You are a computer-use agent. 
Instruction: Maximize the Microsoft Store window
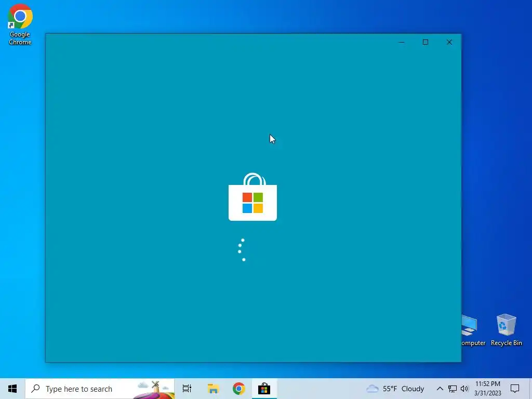[425, 42]
